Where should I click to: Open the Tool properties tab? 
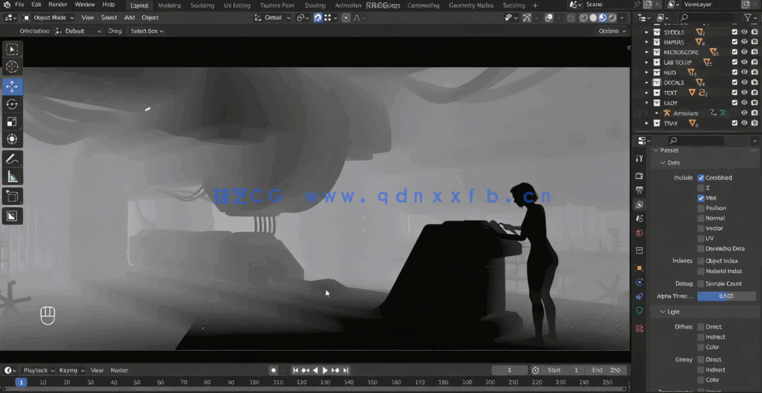point(640,158)
